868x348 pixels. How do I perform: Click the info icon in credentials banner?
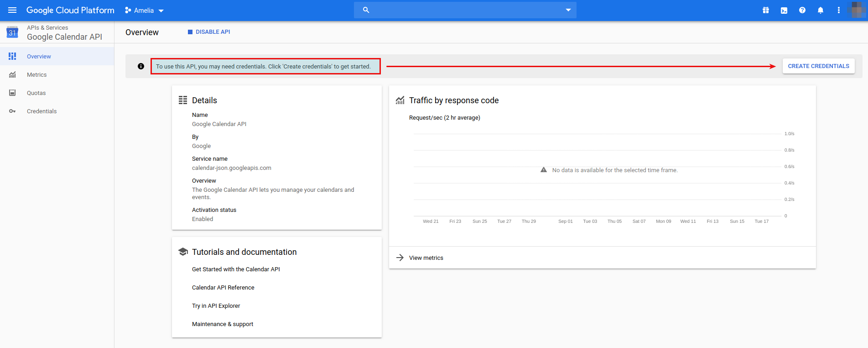point(141,66)
